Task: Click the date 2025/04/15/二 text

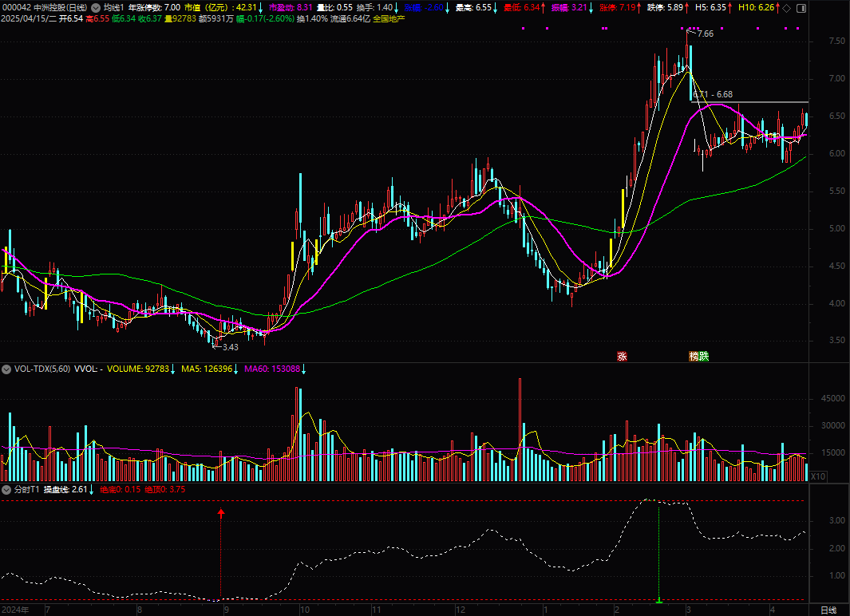Action: [x=29, y=18]
